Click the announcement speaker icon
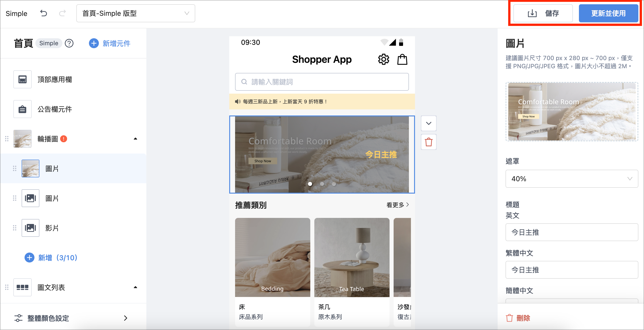 [238, 102]
